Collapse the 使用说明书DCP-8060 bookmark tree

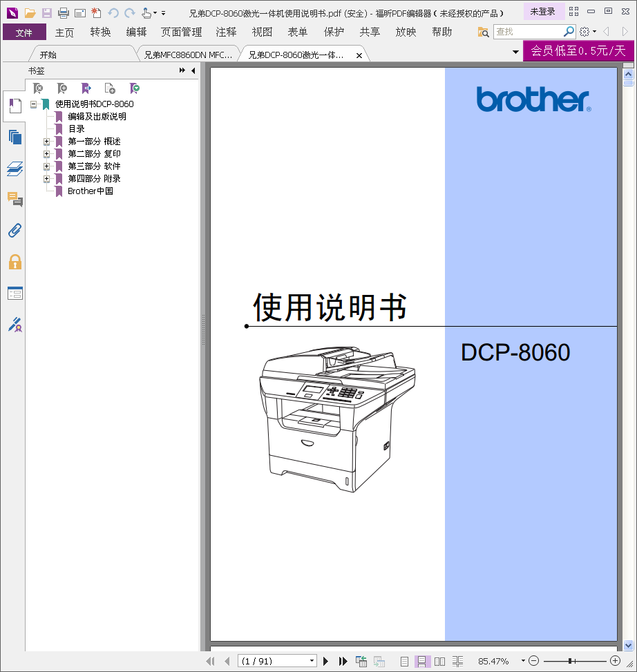coord(33,104)
